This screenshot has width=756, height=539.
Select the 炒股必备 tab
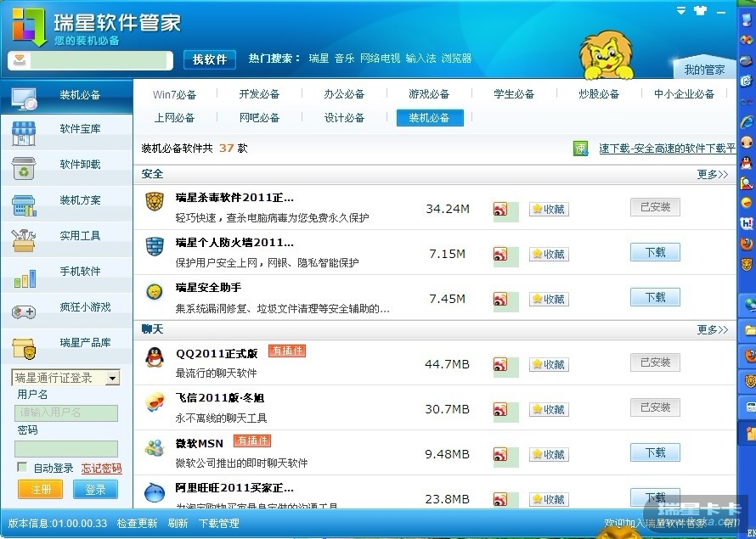[599, 94]
